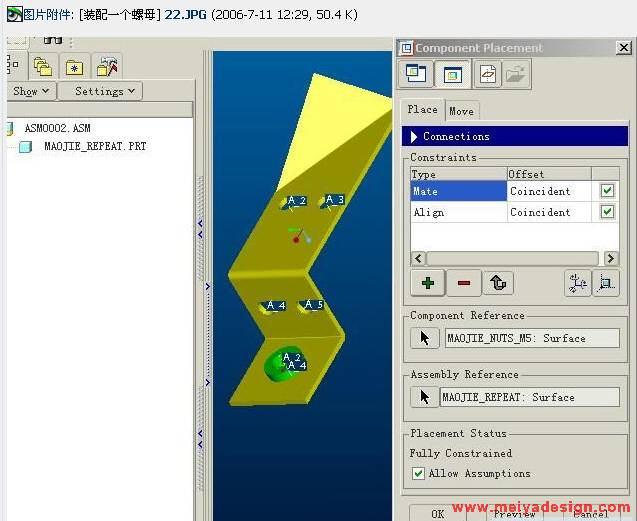Click the ASM0002.ASM assembly icon
637x521 pixels.
point(11,128)
